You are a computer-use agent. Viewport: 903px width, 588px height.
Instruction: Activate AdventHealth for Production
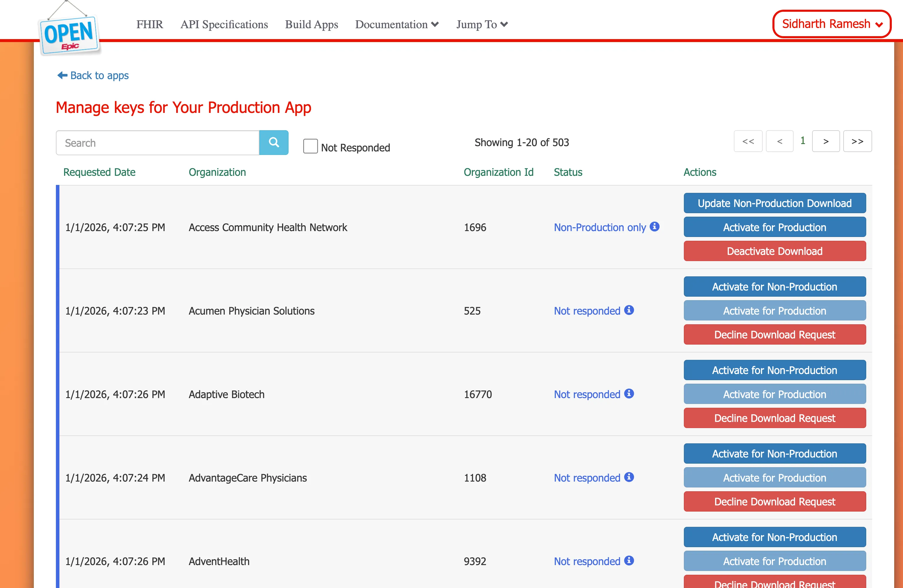775,561
